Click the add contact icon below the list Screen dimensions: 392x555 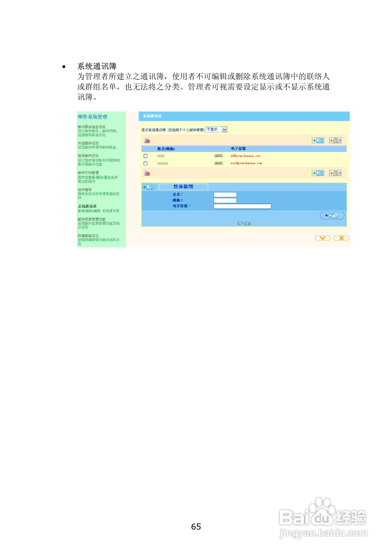click(x=318, y=173)
